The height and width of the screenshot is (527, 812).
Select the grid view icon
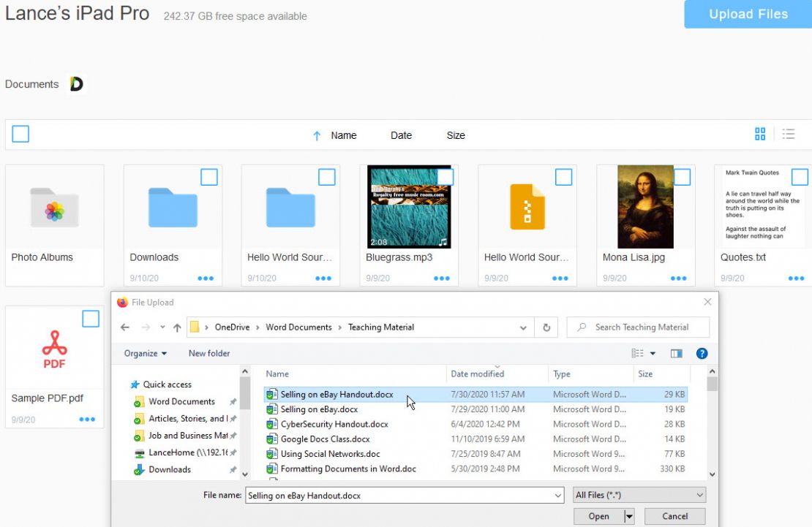click(760, 134)
